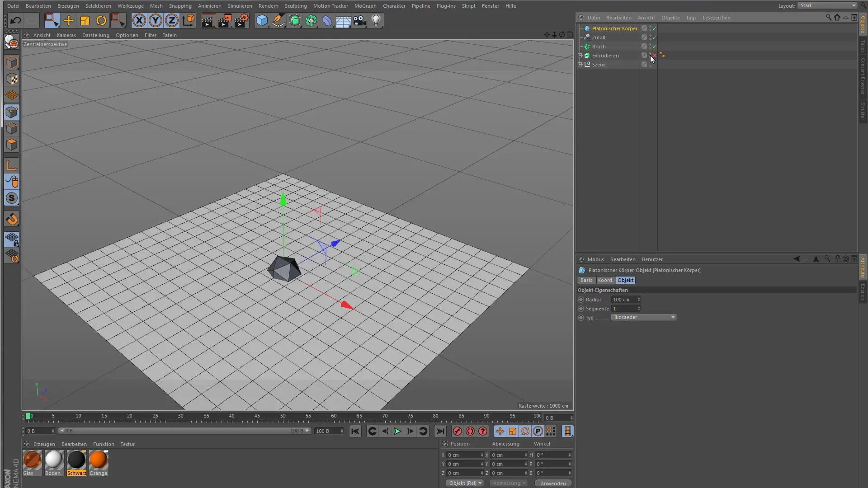Select the Scale tool
Image resolution: width=868 pixels, height=488 pixels.
(x=85, y=20)
